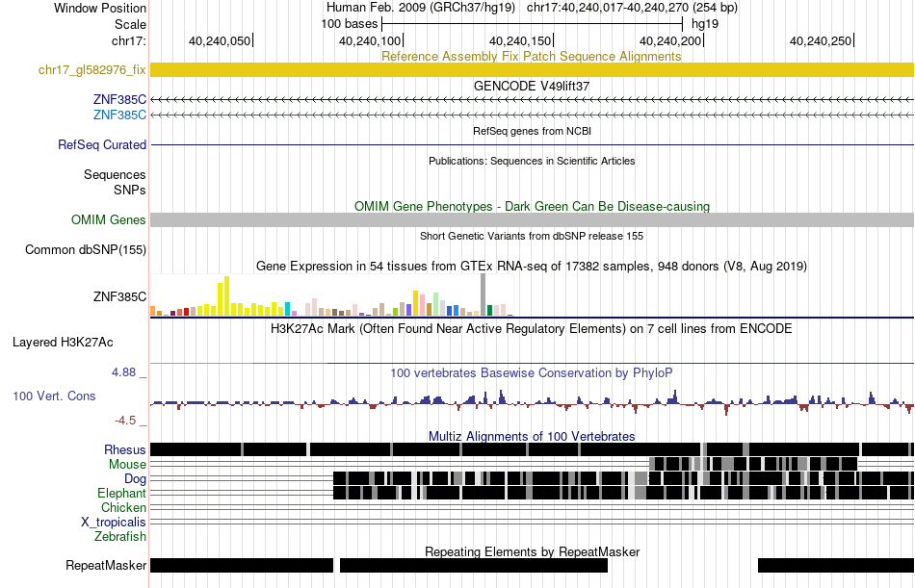Open the OMIM Genes gray bar

[x=532, y=220]
